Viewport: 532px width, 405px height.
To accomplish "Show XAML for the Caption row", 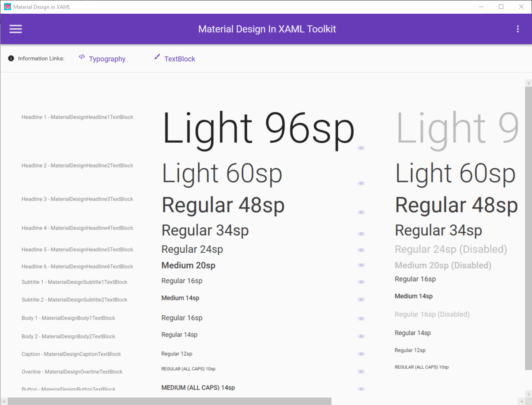I will [x=361, y=354].
